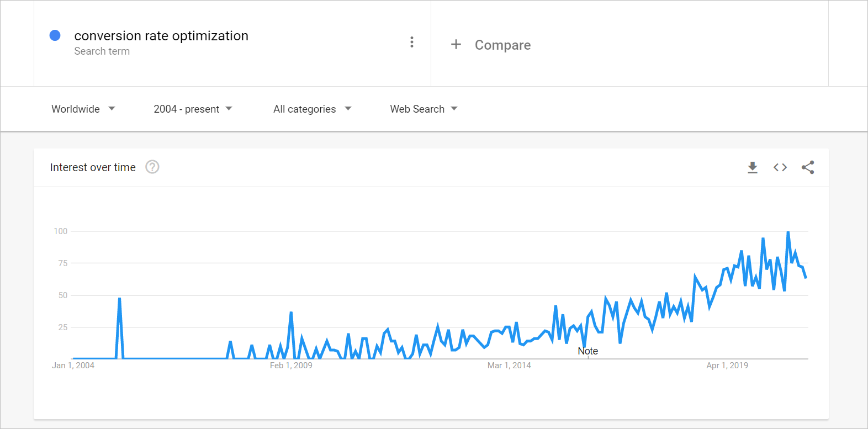Open the embed code for the trends chart
868x429 pixels.
pos(780,167)
